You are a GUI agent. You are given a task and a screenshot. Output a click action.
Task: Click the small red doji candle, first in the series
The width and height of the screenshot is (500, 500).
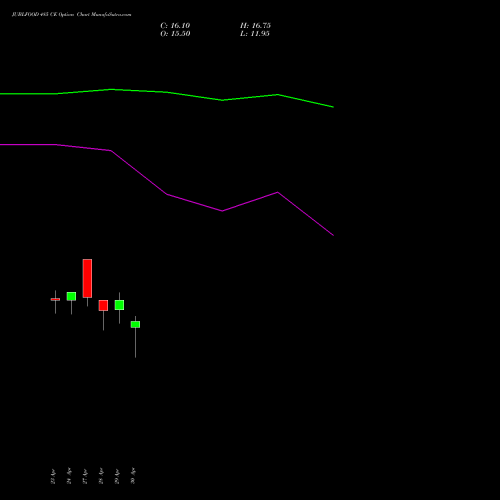(x=55, y=299)
